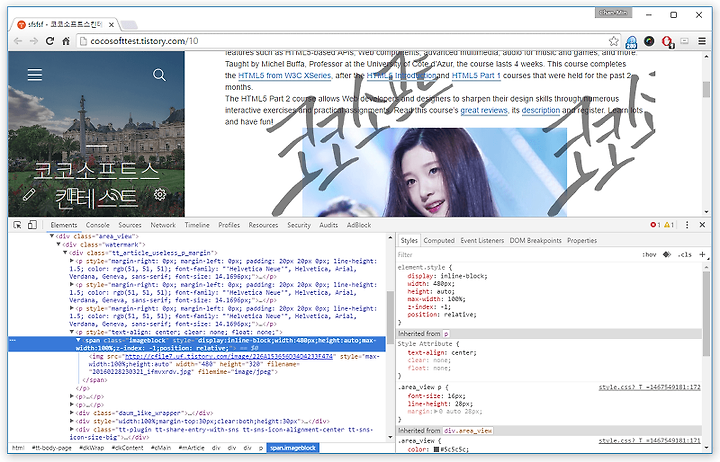
Task: Open the blog sidebar hamburger menu
Action: coord(34,74)
